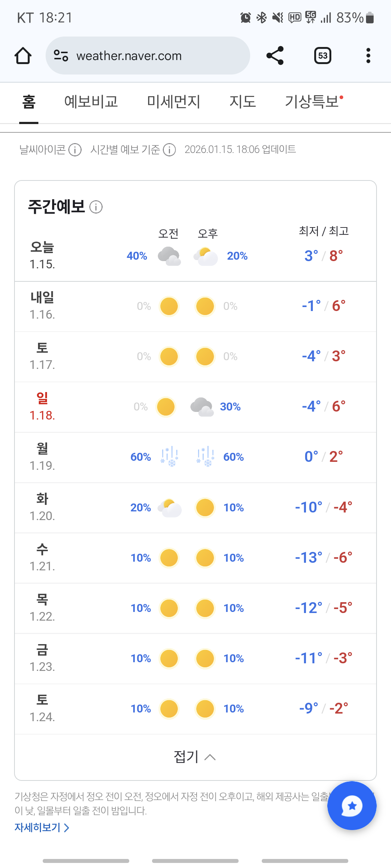Open the 기상특보 tab
Viewport: 391px width, 868px height.
312,102
